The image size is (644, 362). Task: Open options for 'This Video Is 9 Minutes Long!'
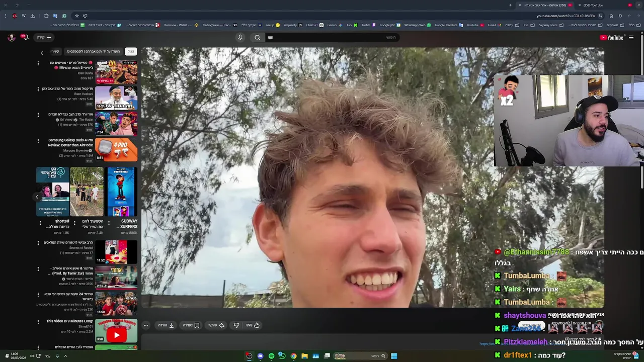(38, 322)
